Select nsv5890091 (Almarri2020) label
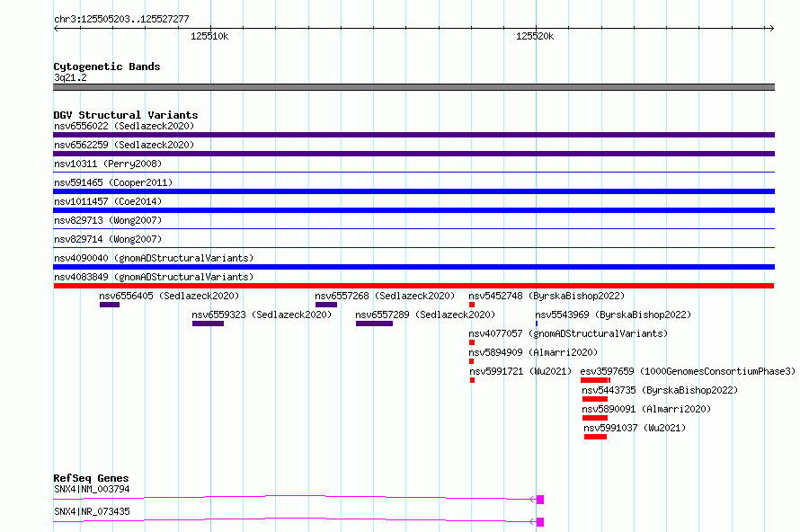Viewport: 800px width, 532px height. (x=646, y=409)
